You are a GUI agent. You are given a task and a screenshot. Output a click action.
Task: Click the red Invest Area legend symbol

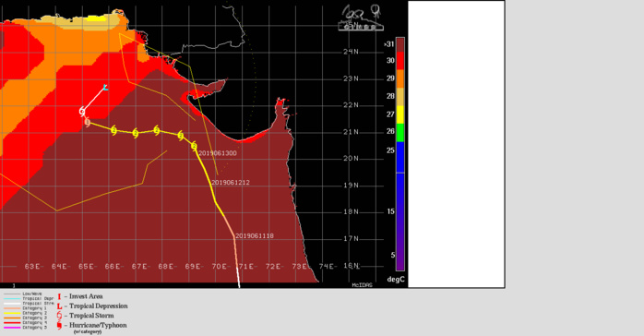tap(60, 296)
